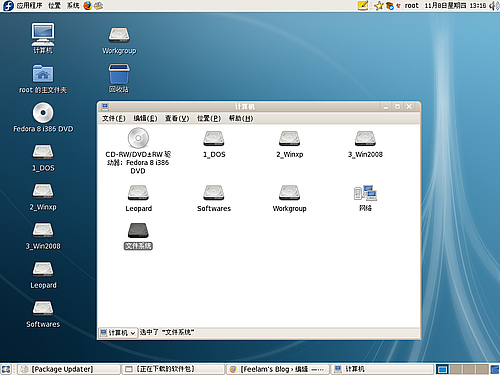
Task: Open the 位置(P) menu
Action: [209, 118]
